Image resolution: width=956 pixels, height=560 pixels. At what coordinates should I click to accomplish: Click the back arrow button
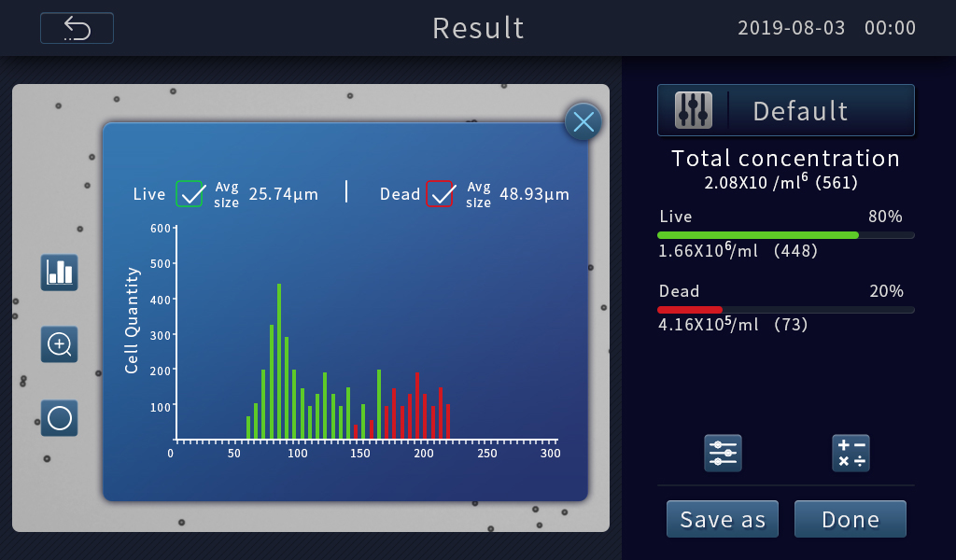77,28
